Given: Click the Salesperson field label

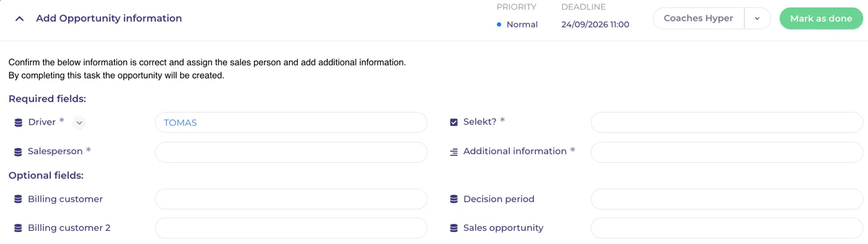Looking at the screenshot, I should [x=55, y=151].
